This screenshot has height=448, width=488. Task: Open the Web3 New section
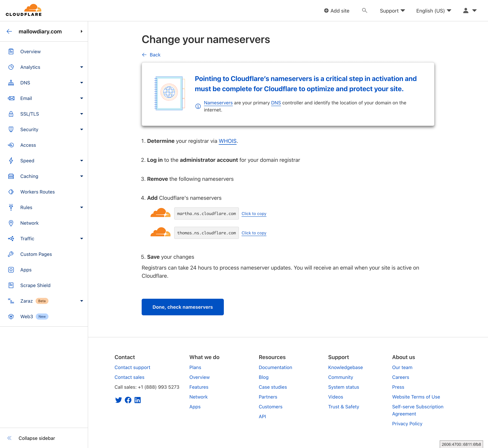[x=27, y=316]
